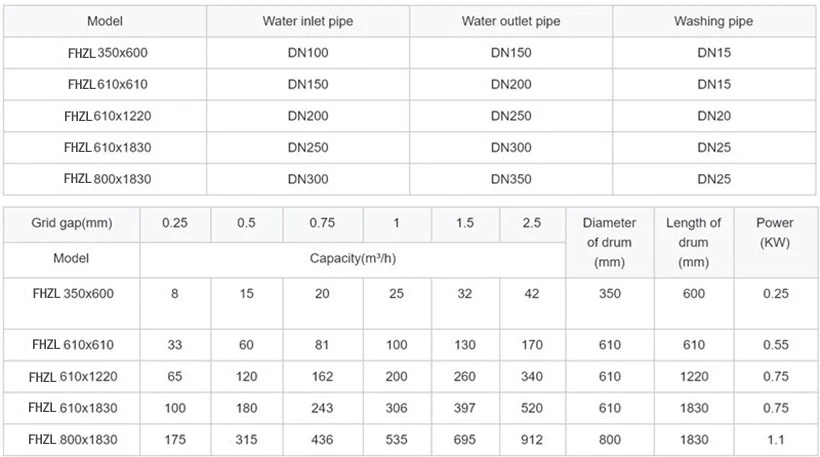Click the 1.1 power value cell
This screenshot has width=820, height=457.
coord(776,439)
